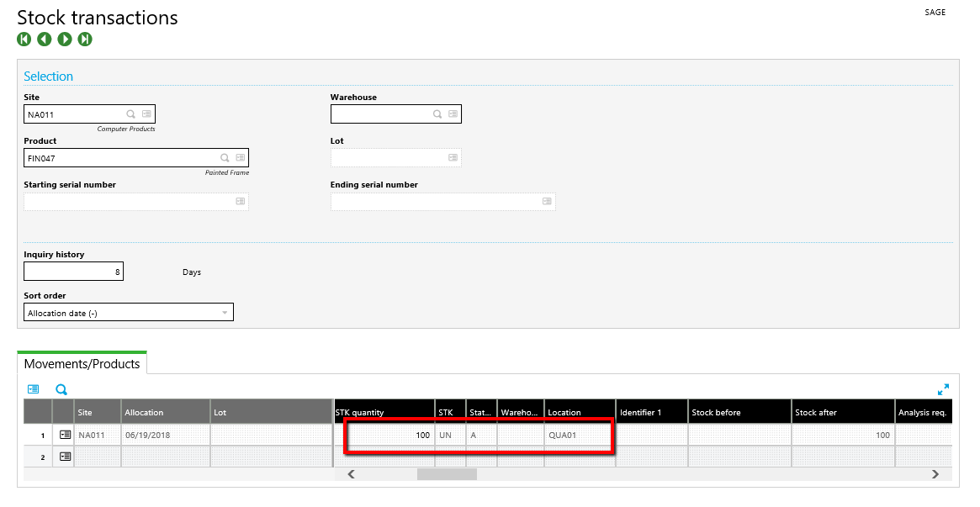Open row 1 actions card icon

(x=65, y=435)
